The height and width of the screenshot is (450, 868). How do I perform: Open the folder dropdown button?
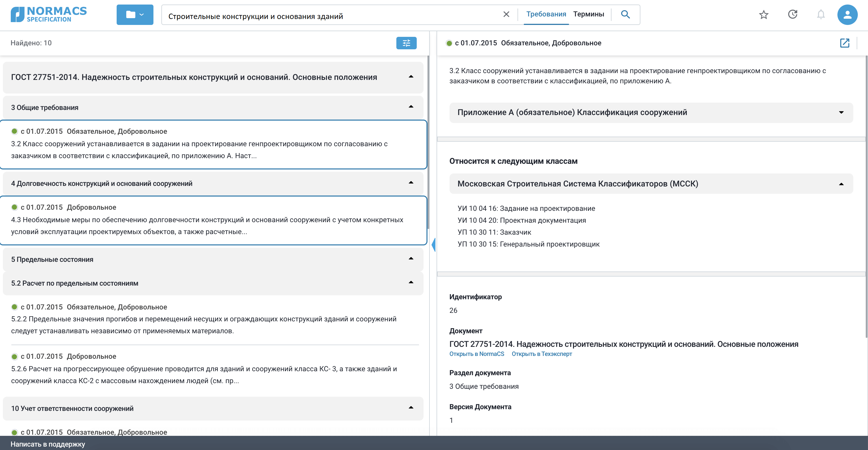coord(135,14)
